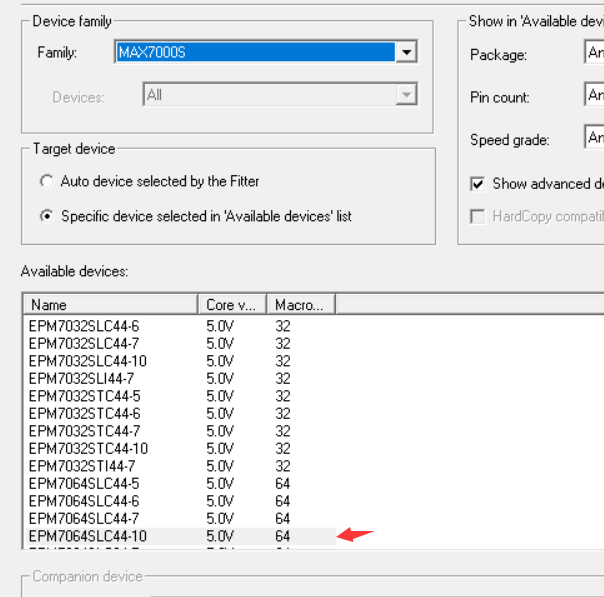Image resolution: width=604 pixels, height=597 pixels.
Task: Select device EPM7032STC44-6
Action: coord(84,414)
